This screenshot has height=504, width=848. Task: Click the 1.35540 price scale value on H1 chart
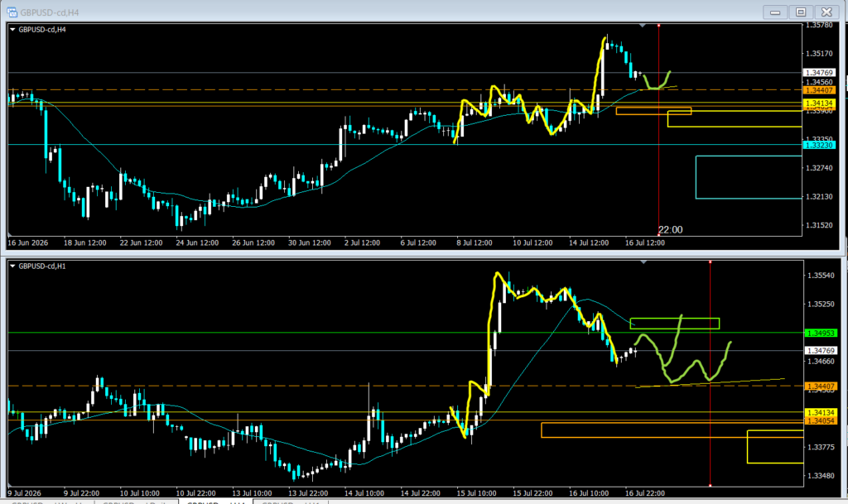click(821, 276)
